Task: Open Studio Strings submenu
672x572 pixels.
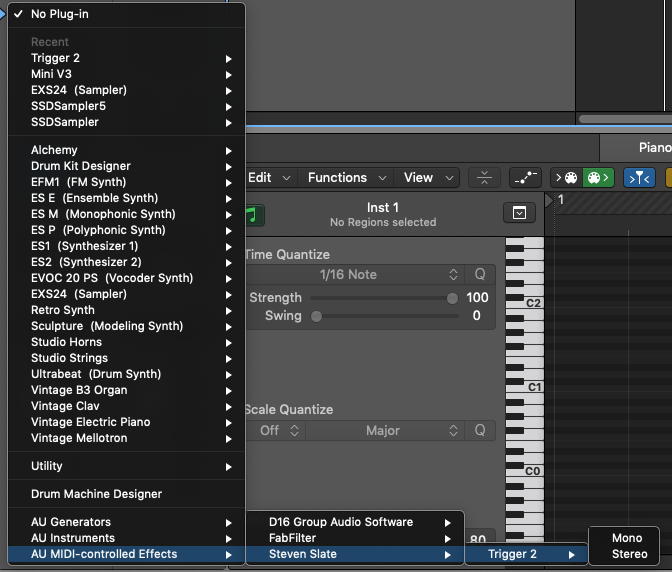Action: (x=126, y=358)
